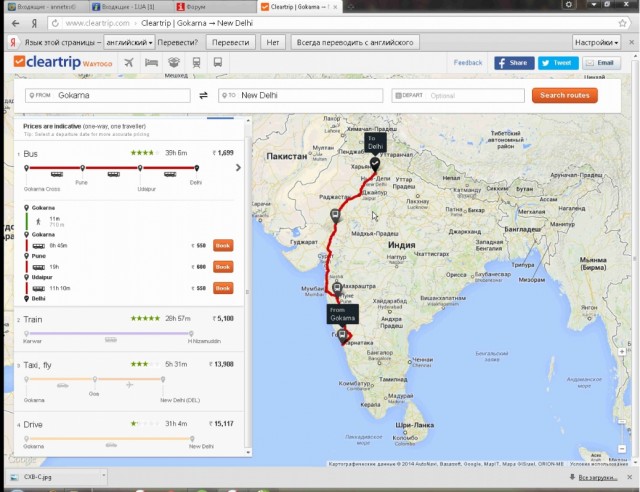Screen dimensions: 640x492
Task: Click the browser back arrow
Action: [x=12, y=22]
